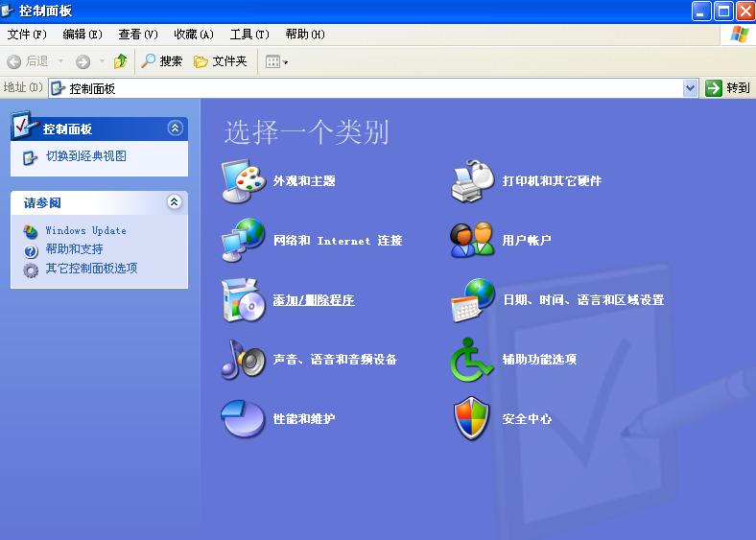Screen dimensions: 756x540
Task: Open the 查看(V) menu
Action: click(x=138, y=35)
